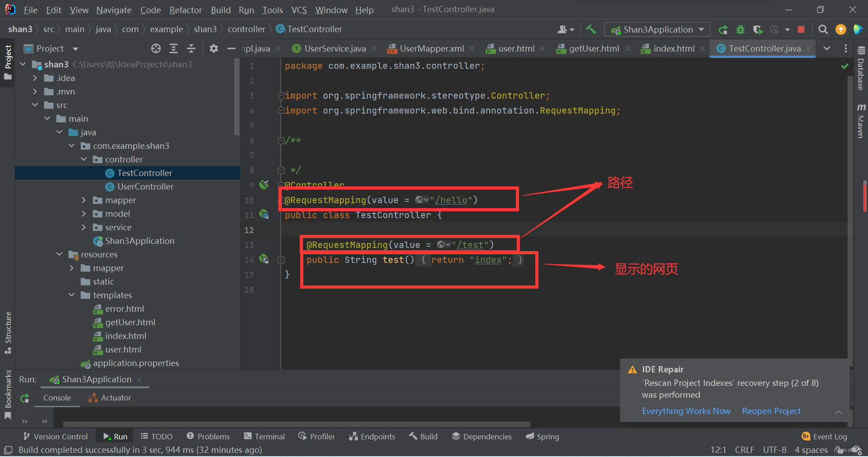868x457 pixels.
Task: Click the Build project hammer icon
Action: click(x=590, y=29)
